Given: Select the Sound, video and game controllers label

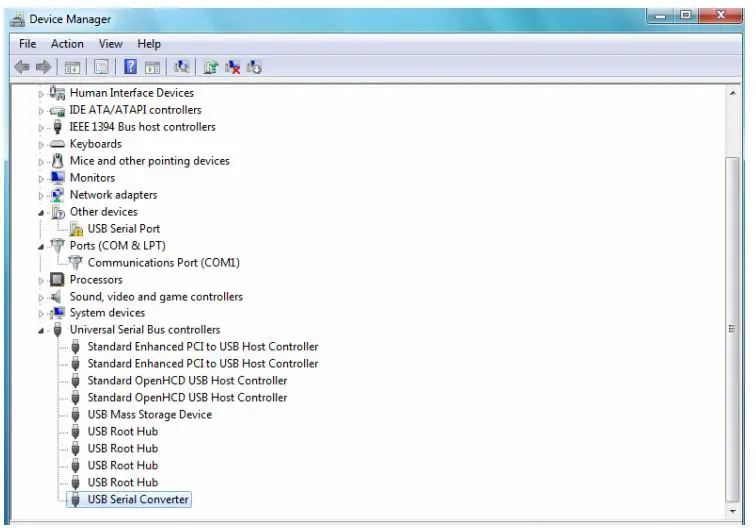Looking at the screenshot, I should pos(156,297).
